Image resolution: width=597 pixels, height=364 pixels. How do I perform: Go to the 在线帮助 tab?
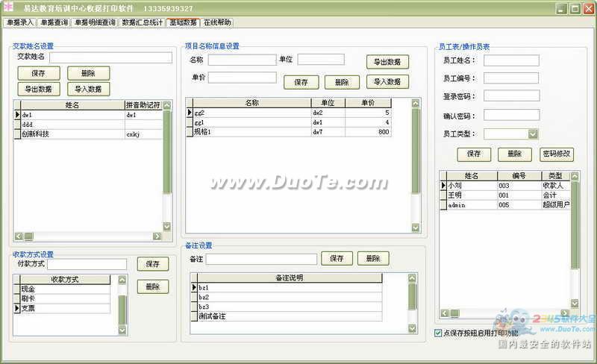217,22
